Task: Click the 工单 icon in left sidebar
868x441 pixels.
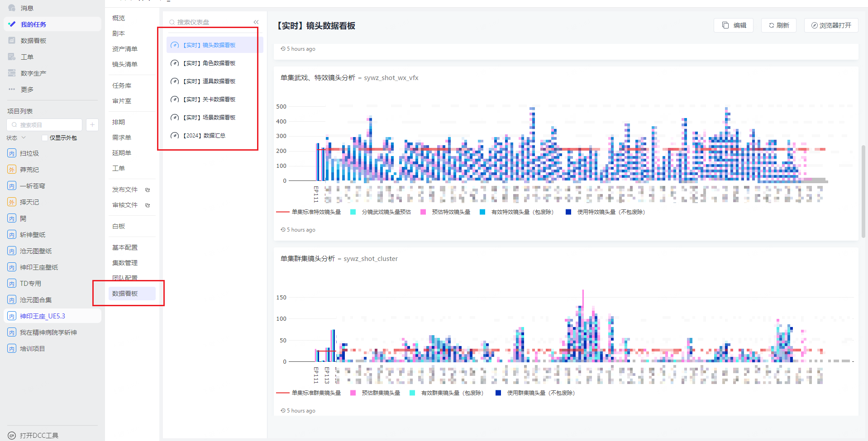Action: click(12, 57)
